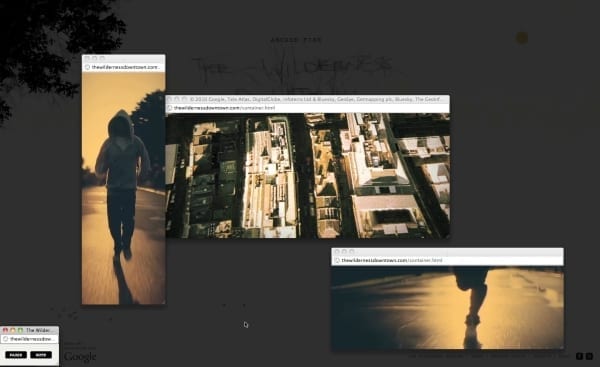The height and width of the screenshot is (367, 600).
Task: Select the aerial window's container.html address bar
Action: coord(308,108)
